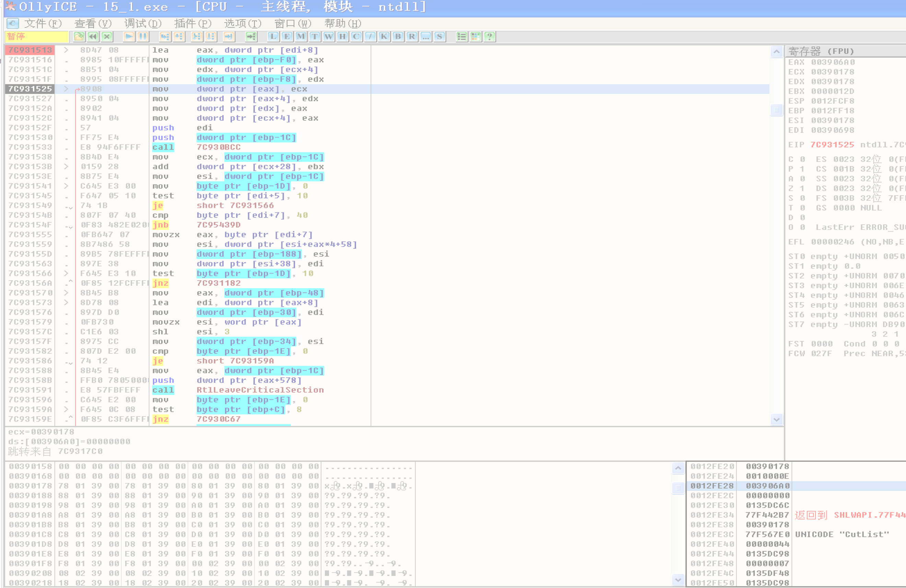Screen dimensions: 906x588
Task: Click the Open file toolbar icon
Action: point(79,37)
